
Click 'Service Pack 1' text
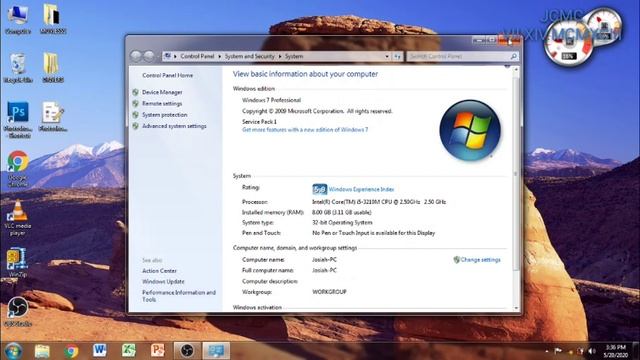pos(259,122)
